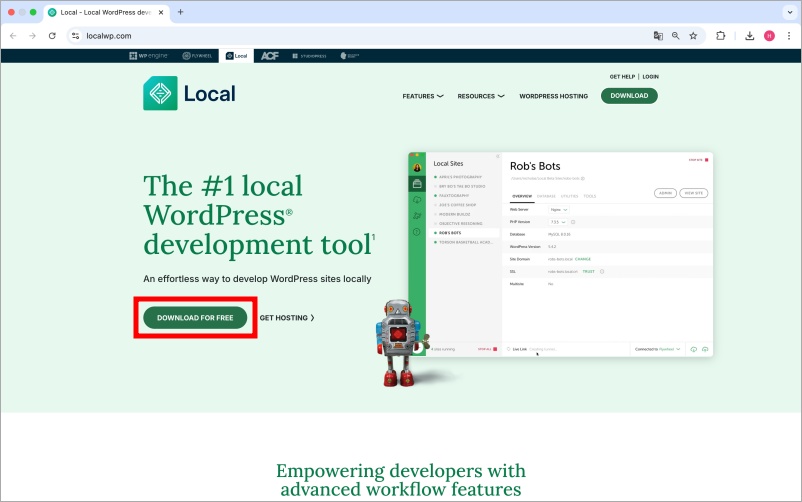
Task: Click the user avatar in the app preview sidebar
Action: click(417, 167)
